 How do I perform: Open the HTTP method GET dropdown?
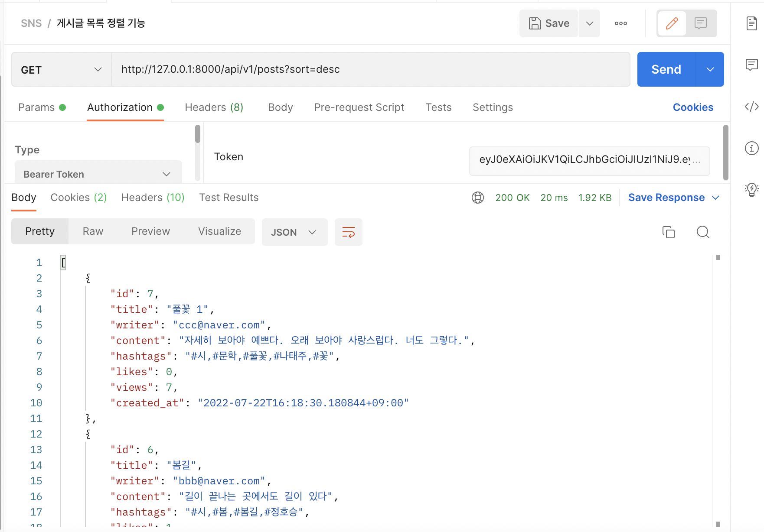click(61, 70)
